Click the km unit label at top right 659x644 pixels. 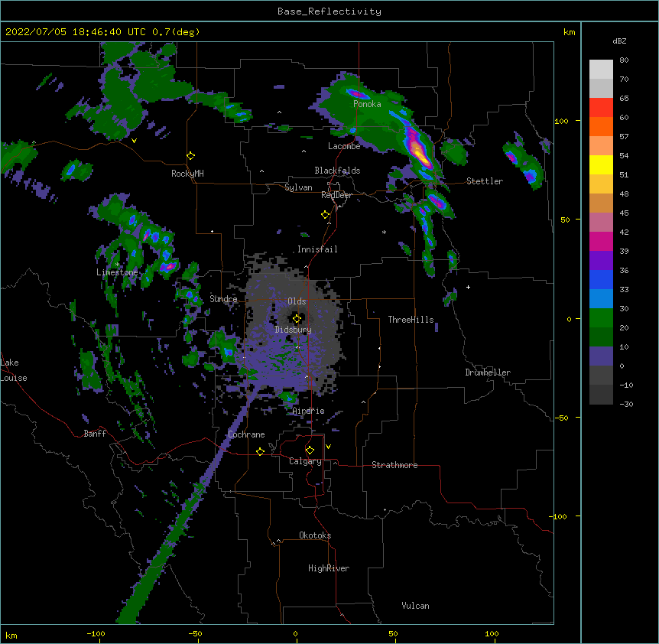point(569,32)
